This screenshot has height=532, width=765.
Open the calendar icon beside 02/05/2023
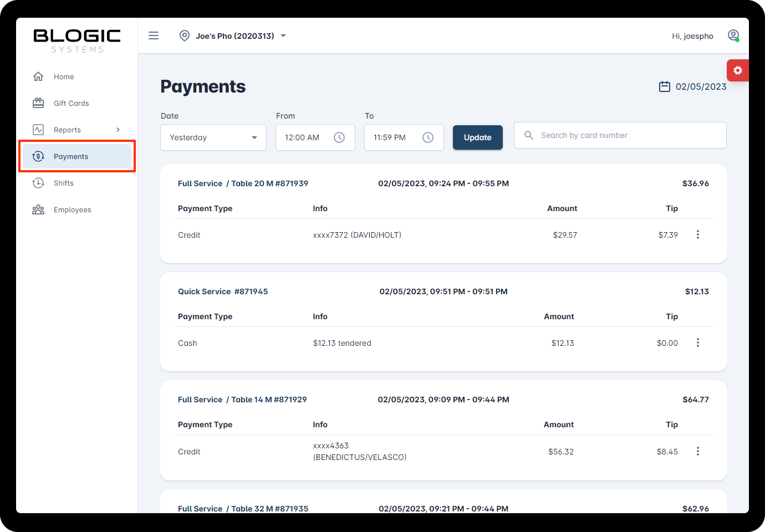coord(664,86)
